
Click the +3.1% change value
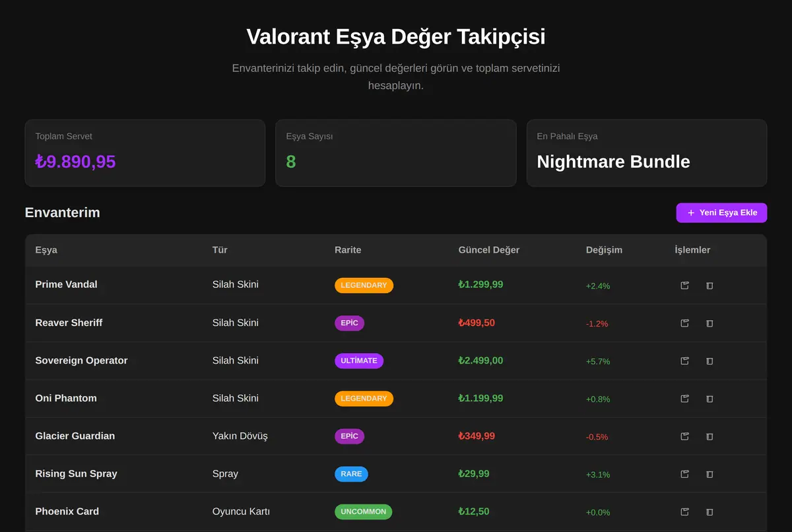tap(598, 474)
